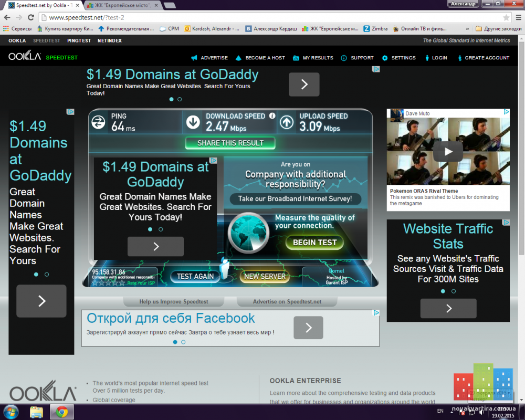Select second slide dot in left sidebar ad
525x420 pixels.
(x=47, y=274)
